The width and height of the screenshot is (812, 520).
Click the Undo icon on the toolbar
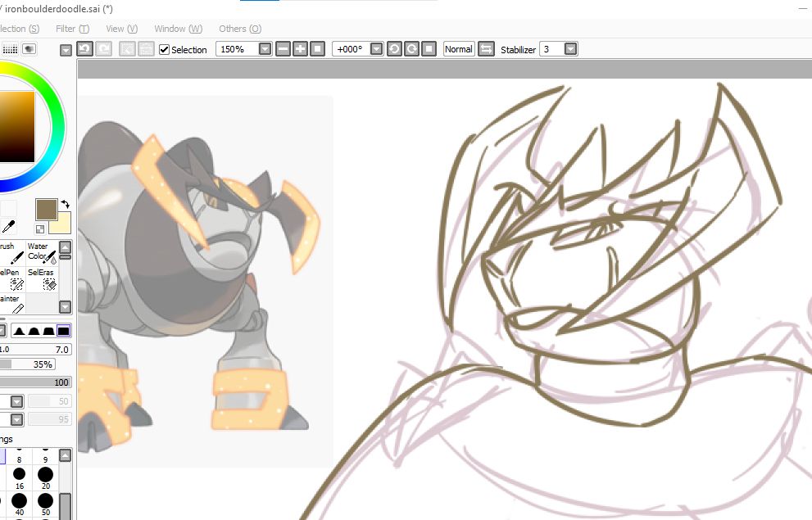84,49
